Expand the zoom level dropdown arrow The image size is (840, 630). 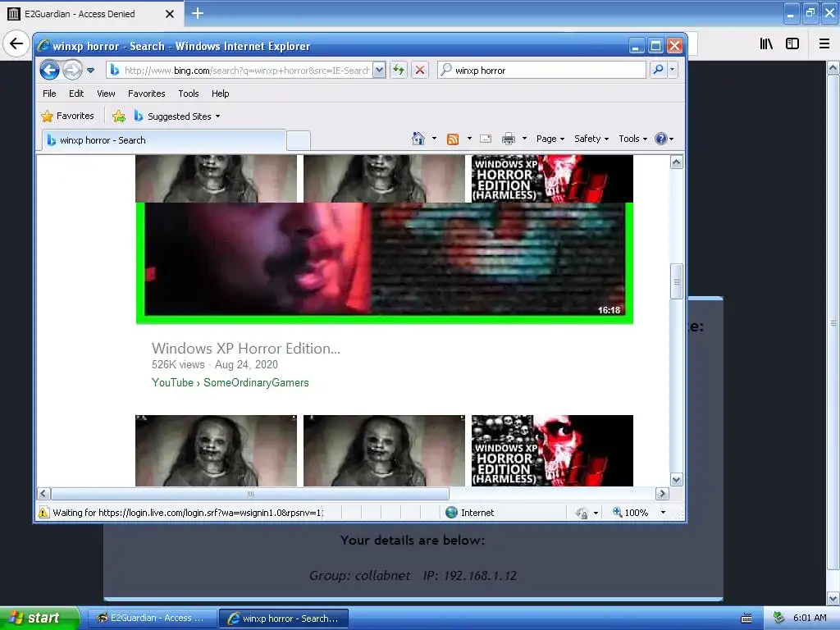(663, 513)
